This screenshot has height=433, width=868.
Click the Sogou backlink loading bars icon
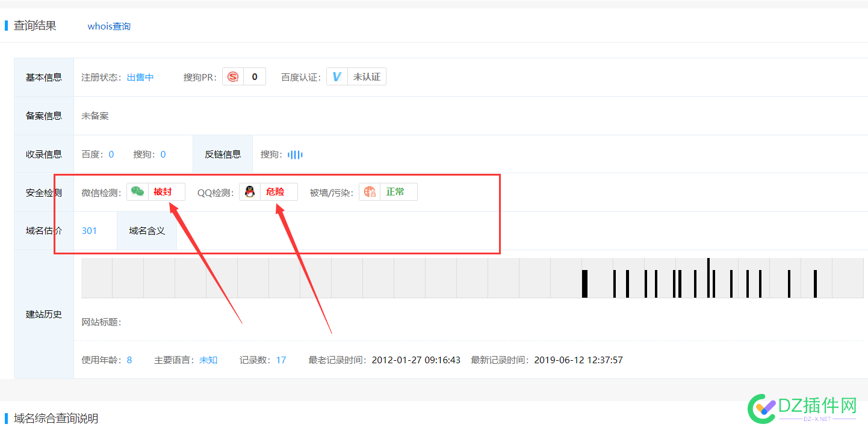(x=295, y=155)
